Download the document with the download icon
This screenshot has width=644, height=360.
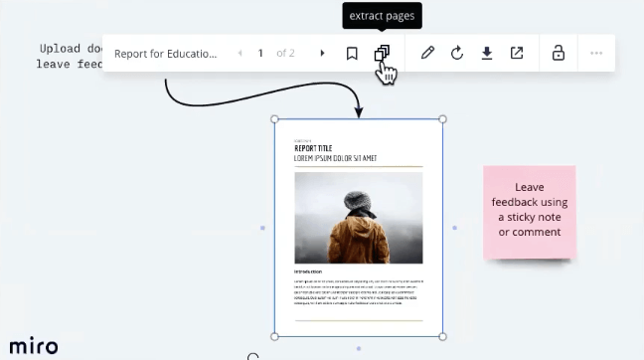pyautogui.click(x=487, y=53)
